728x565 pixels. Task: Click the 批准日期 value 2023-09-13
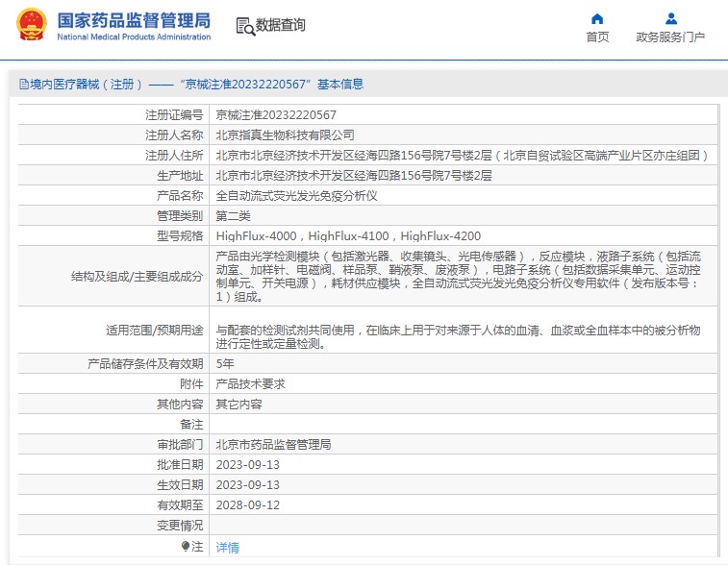pos(248,465)
